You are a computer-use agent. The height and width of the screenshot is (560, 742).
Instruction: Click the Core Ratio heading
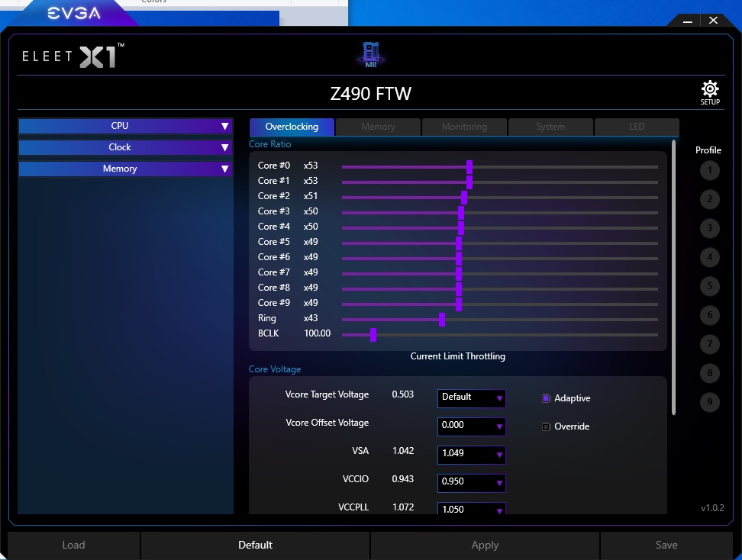[270, 144]
